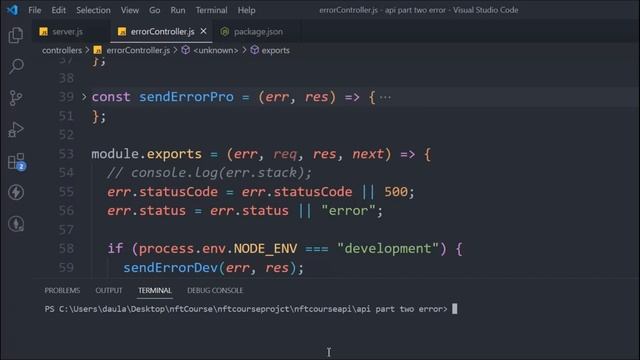The width and height of the screenshot is (640, 360).
Task: Click the bottom activity bar extension icon
Action: coord(16,224)
